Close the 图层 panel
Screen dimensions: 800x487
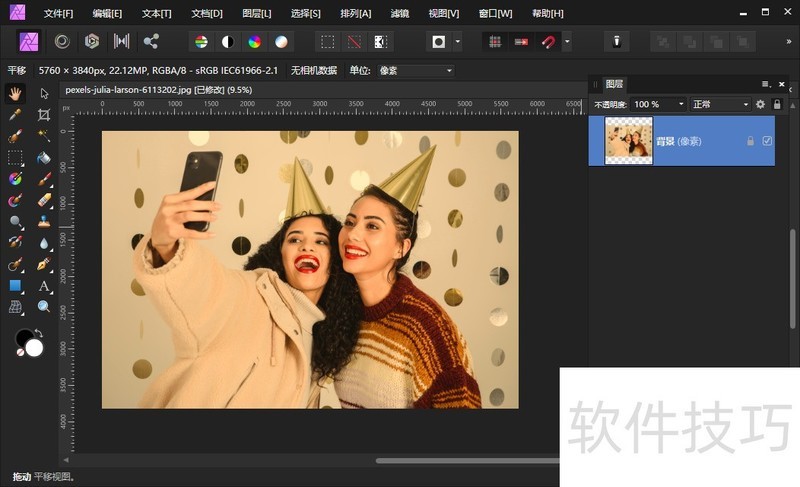782,84
